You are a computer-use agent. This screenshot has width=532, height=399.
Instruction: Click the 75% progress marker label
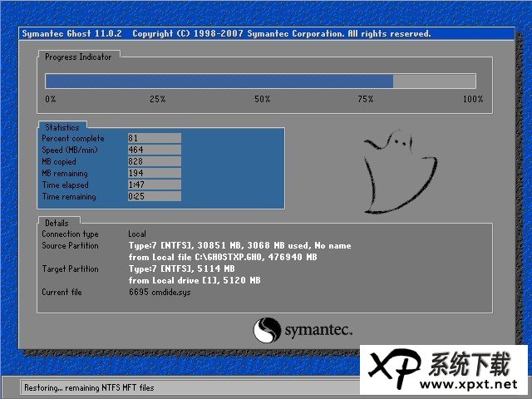coord(366,99)
